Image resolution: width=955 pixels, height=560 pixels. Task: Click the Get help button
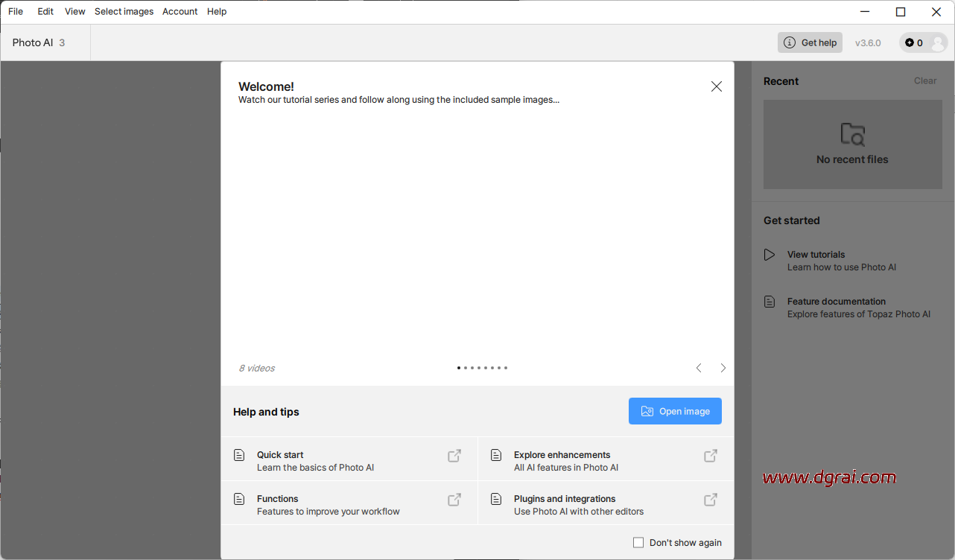(810, 42)
